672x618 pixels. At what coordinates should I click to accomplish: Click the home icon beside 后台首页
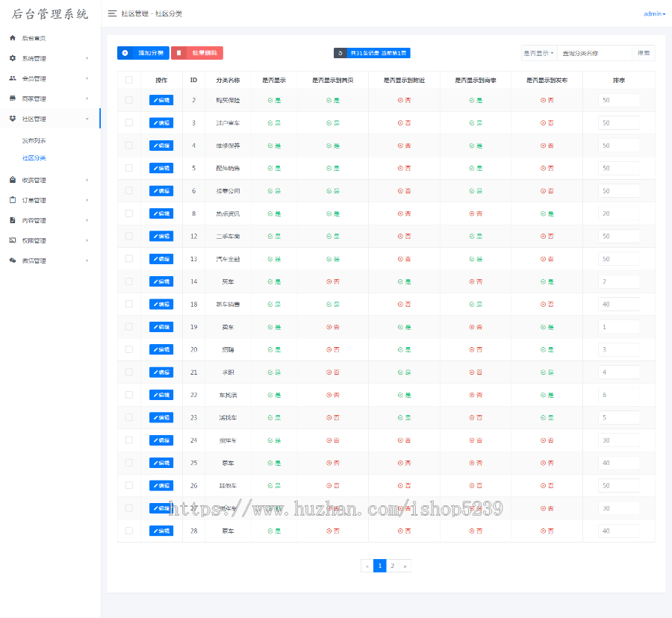(x=13, y=38)
